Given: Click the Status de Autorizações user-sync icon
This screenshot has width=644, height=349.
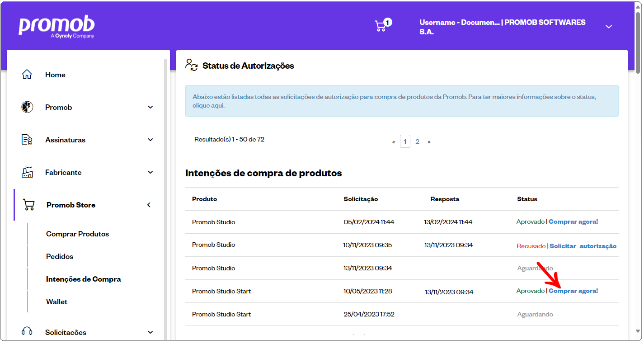Looking at the screenshot, I should point(192,65).
